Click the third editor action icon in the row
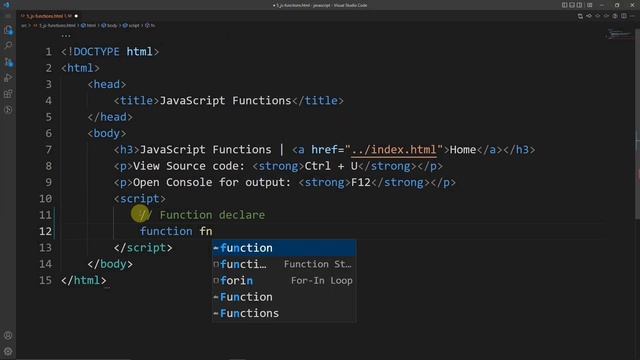Screen dimensions: 640x360 tap(598, 16)
